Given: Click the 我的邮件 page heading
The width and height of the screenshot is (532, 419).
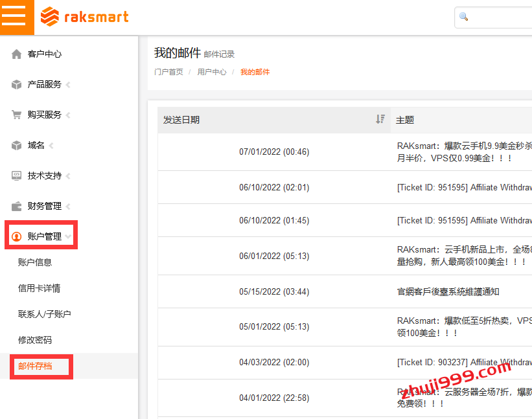Looking at the screenshot, I should [x=178, y=53].
